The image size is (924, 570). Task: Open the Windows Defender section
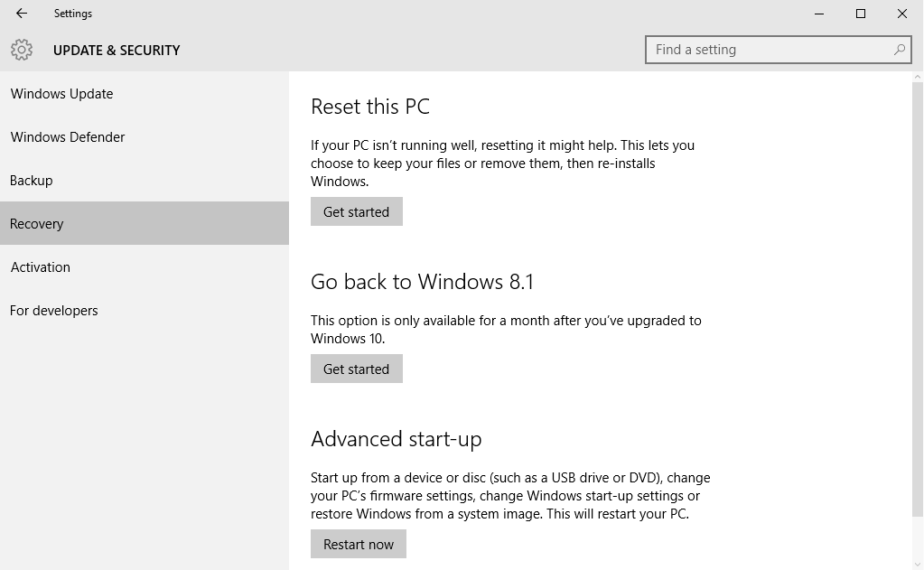67,137
